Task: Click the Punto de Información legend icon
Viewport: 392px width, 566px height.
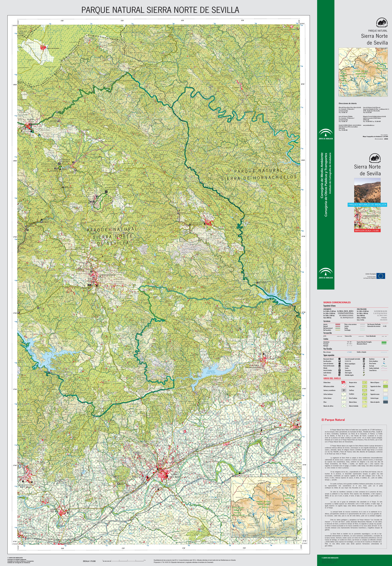Action: click(339, 366)
